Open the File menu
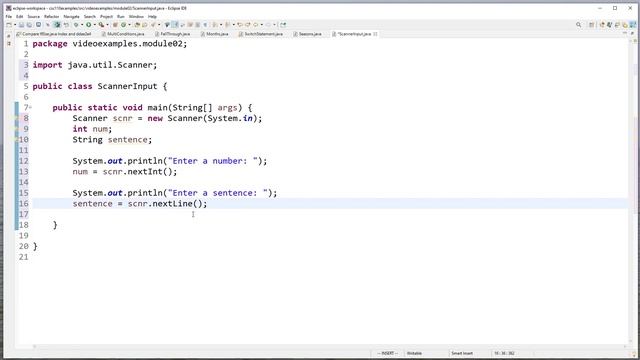This screenshot has height=360, width=640. click(9, 16)
